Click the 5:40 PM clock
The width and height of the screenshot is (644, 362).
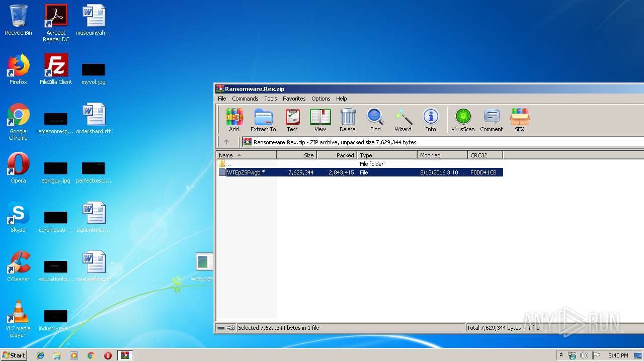click(618, 355)
